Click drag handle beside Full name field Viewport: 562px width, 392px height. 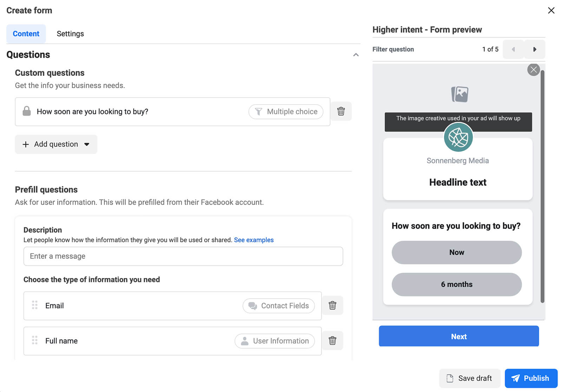35,340
